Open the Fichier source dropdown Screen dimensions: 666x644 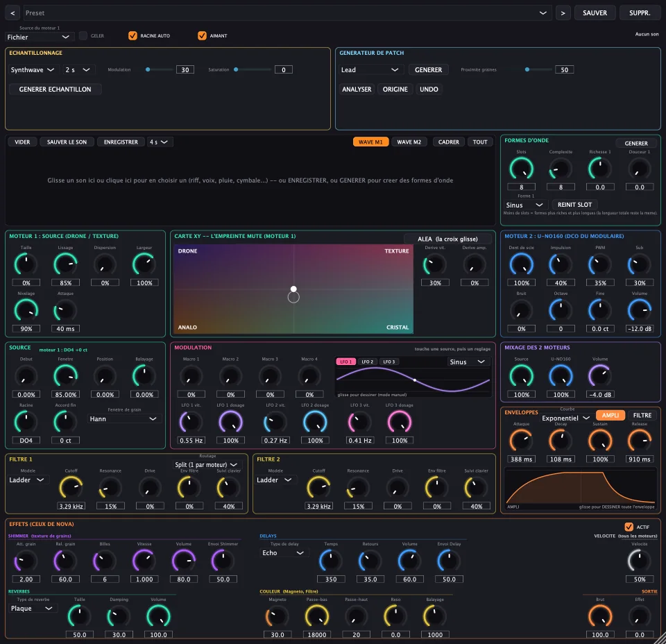[39, 37]
